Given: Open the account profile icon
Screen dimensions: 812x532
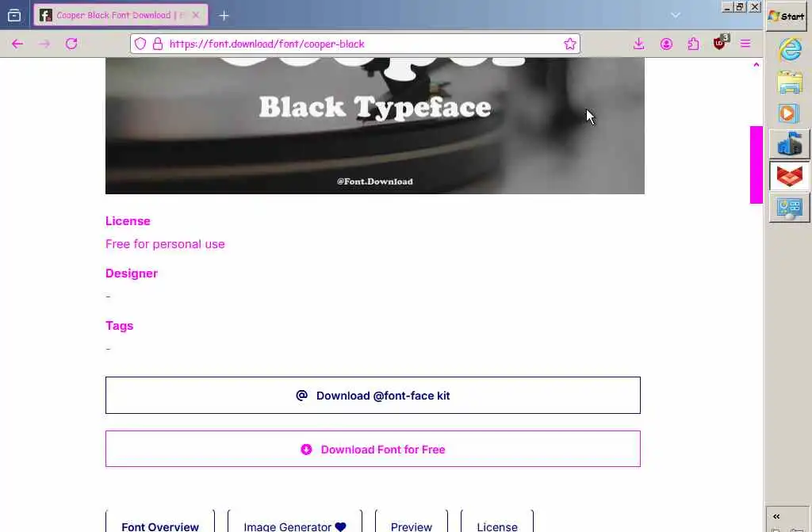Looking at the screenshot, I should pyautogui.click(x=666, y=44).
